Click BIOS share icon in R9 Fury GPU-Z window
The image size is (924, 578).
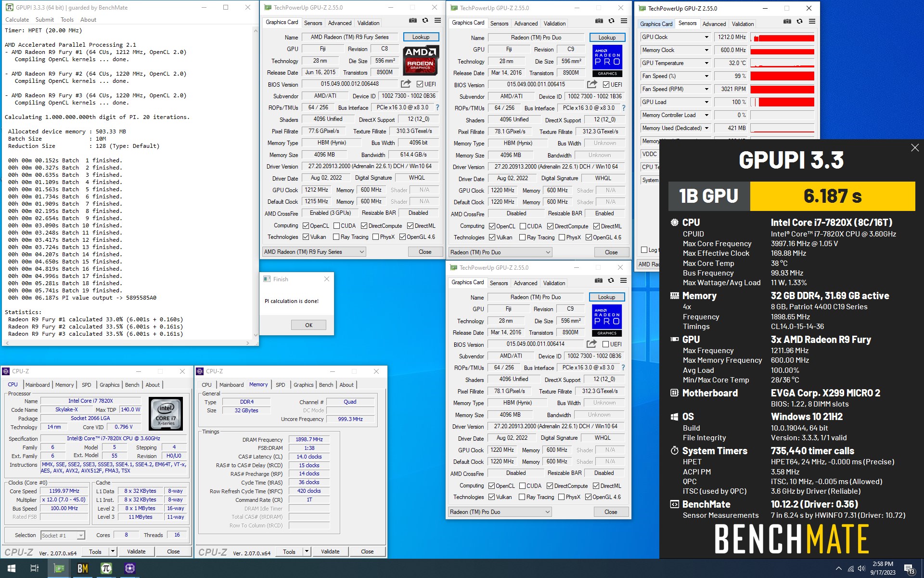(x=406, y=84)
